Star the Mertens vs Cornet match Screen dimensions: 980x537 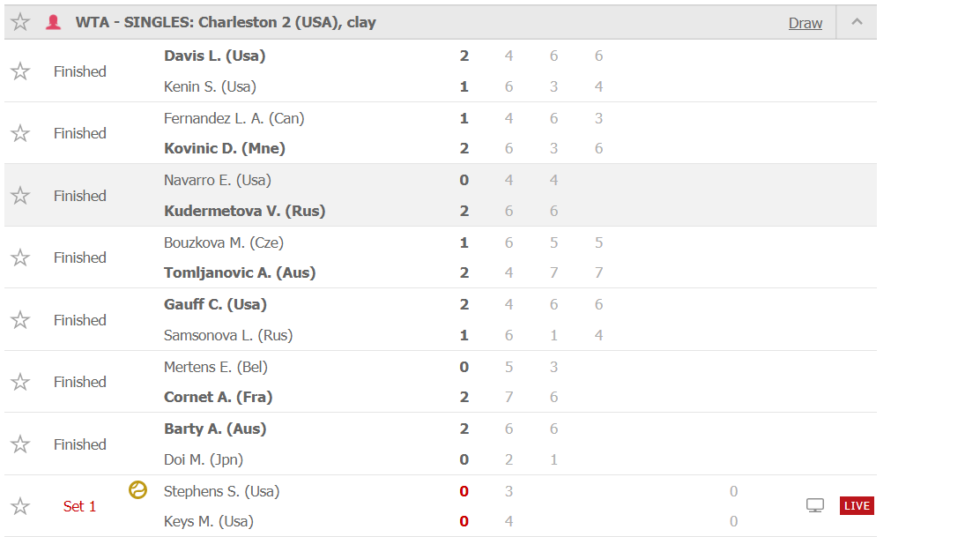pos(20,382)
